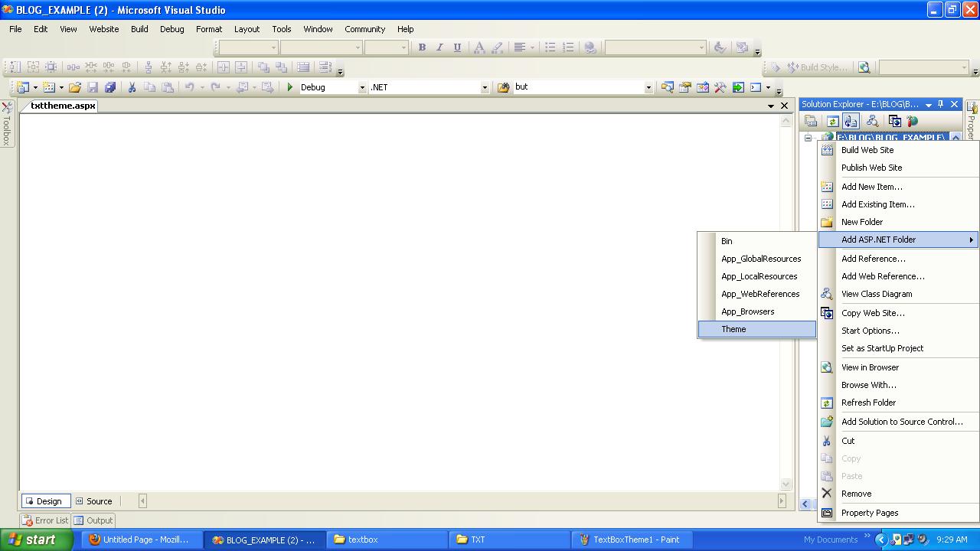The width and height of the screenshot is (980, 551).
Task: Collapse the E:\BLOG project tree node
Action: [808, 138]
